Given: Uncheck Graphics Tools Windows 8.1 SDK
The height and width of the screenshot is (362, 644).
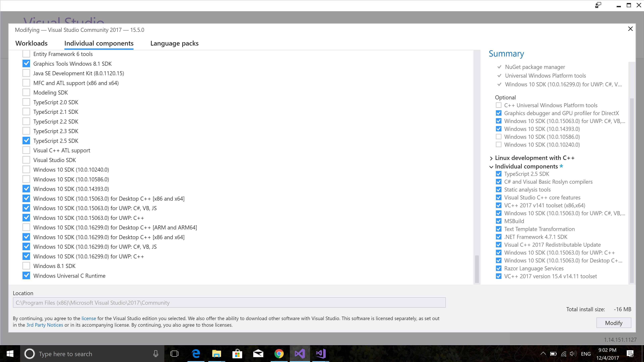Looking at the screenshot, I should point(26,64).
